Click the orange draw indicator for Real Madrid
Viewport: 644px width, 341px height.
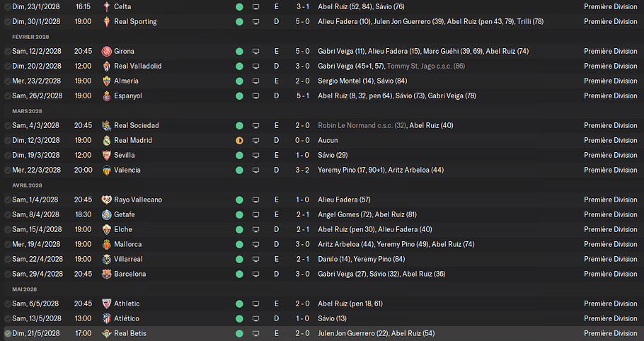pyautogui.click(x=239, y=140)
